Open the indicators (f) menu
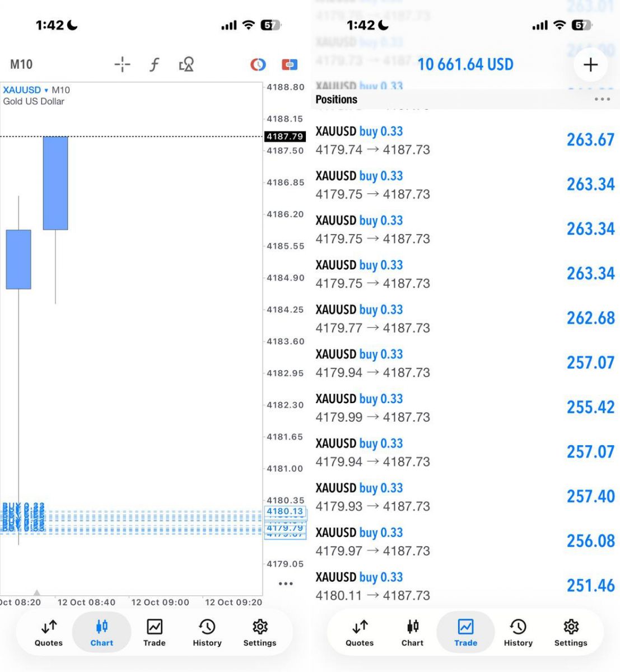Screen dimensions: 620x672 point(154,64)
